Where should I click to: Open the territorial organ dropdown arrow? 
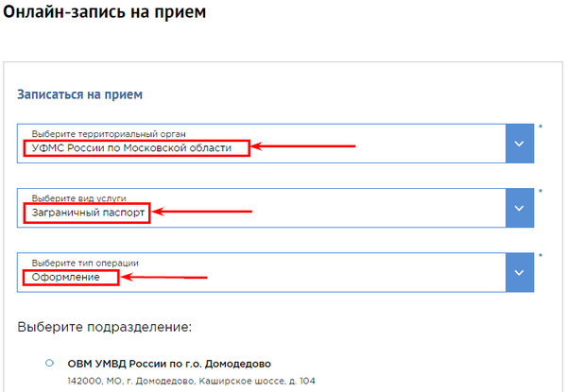[x=518, y=143]
